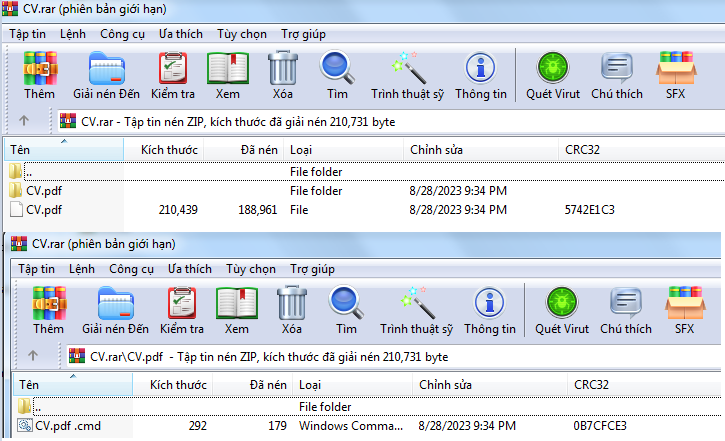Open Lệnh menu in upper window

click(73, 34)
